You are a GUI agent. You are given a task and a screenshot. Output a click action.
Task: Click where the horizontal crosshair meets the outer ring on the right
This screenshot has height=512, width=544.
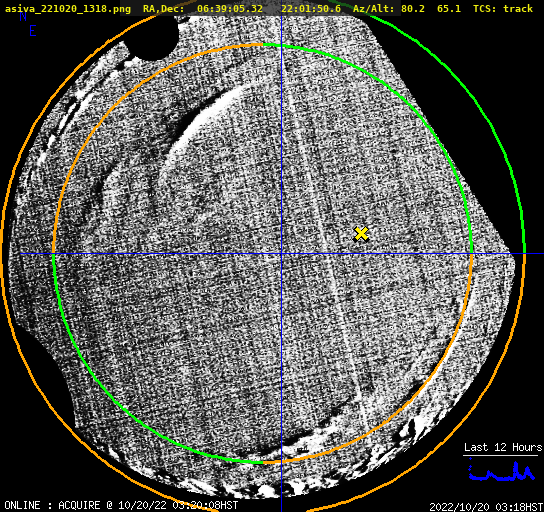click(x=524, y=254)
